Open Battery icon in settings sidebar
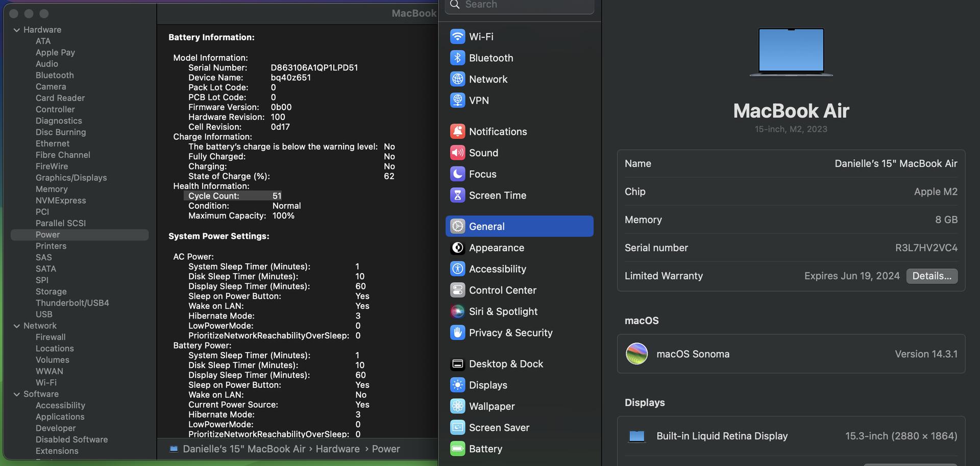Viewport: 980px width, 466px height. click(x=457, y=449)
